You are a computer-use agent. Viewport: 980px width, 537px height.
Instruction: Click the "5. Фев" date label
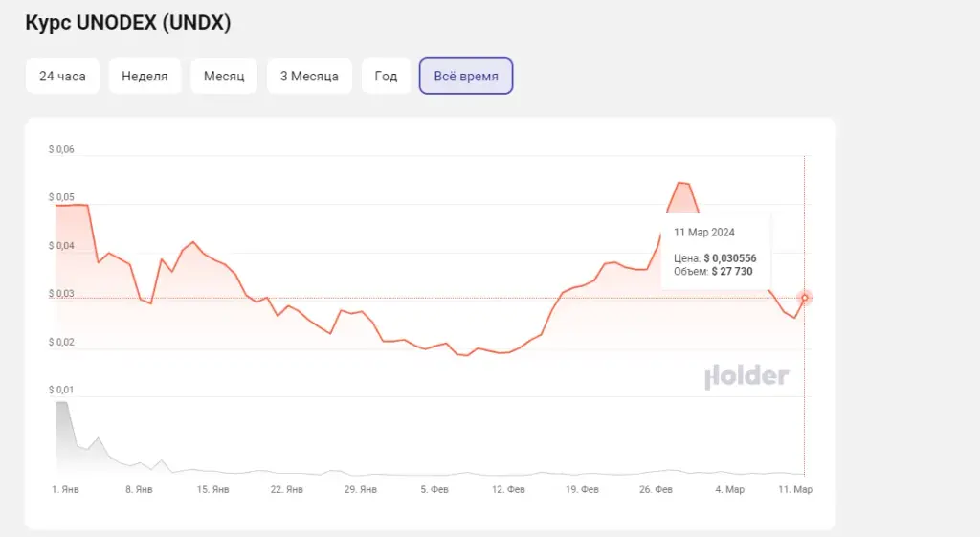coord(434,489)
